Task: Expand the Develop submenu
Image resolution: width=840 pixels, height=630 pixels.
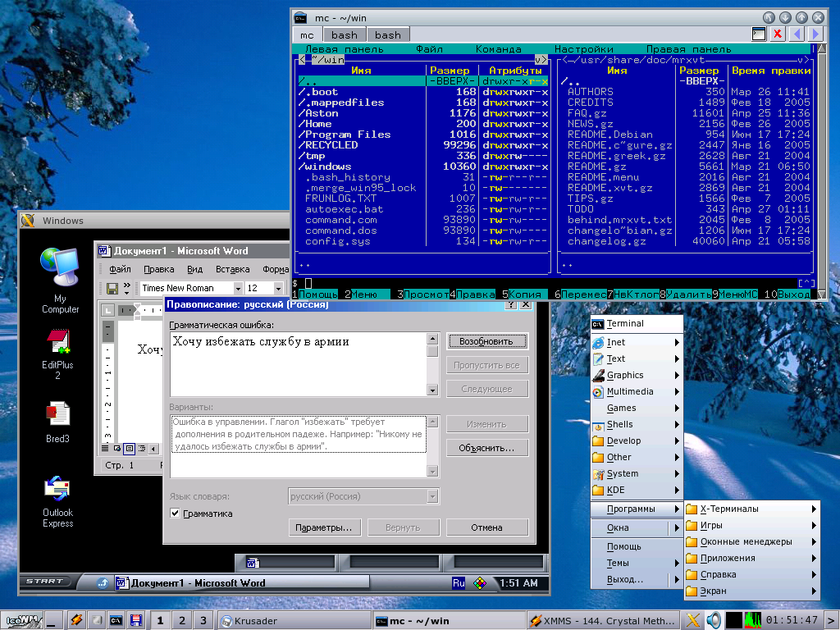Action: tap(637, 441)
